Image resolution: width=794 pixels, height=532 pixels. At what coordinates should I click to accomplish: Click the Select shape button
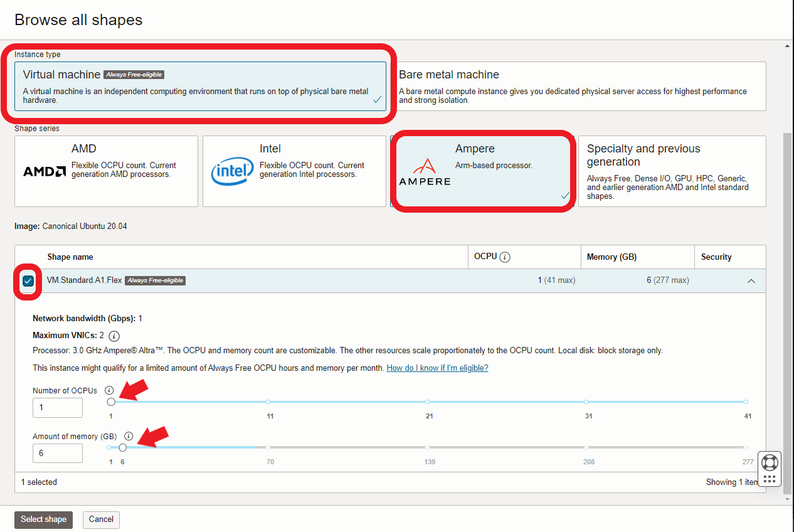43,519
